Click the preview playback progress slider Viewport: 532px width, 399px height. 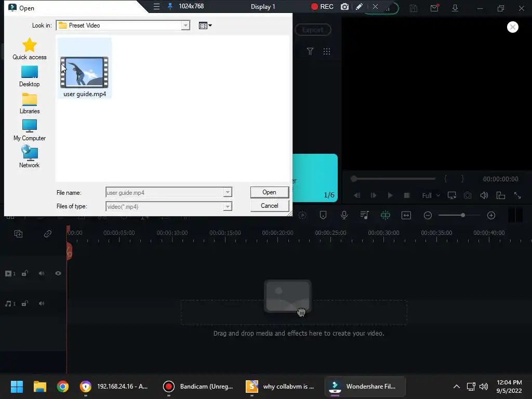394,179
